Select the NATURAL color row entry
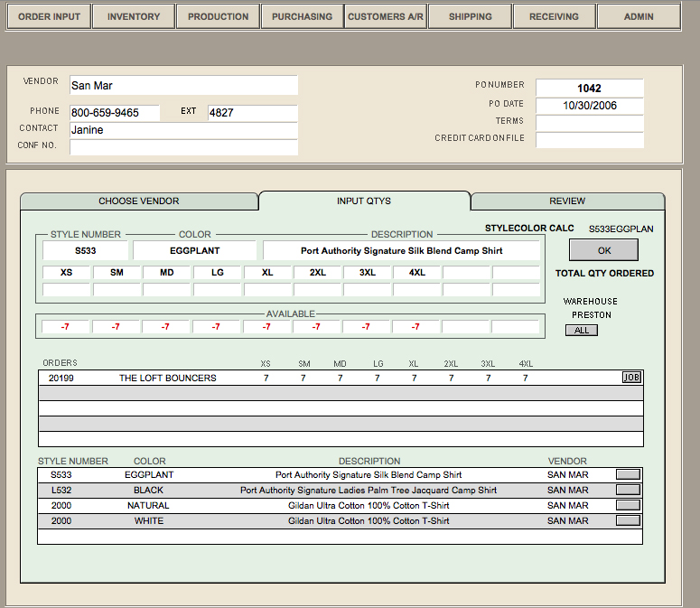Screen dimensions: 700x608 click(x=148, y=505)
